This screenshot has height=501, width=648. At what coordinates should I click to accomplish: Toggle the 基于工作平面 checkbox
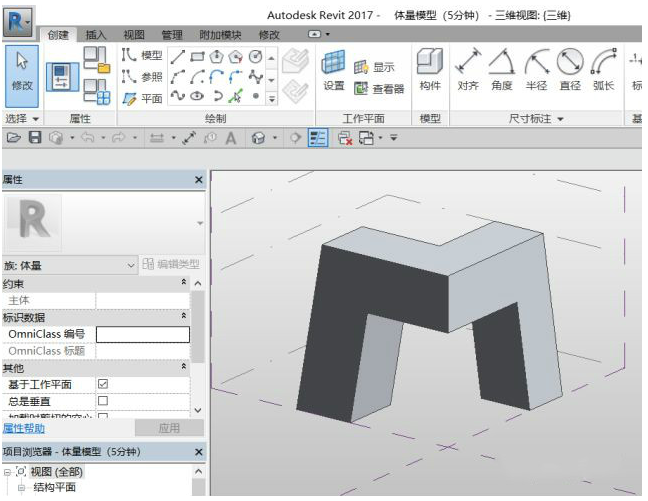pos(102,384)
